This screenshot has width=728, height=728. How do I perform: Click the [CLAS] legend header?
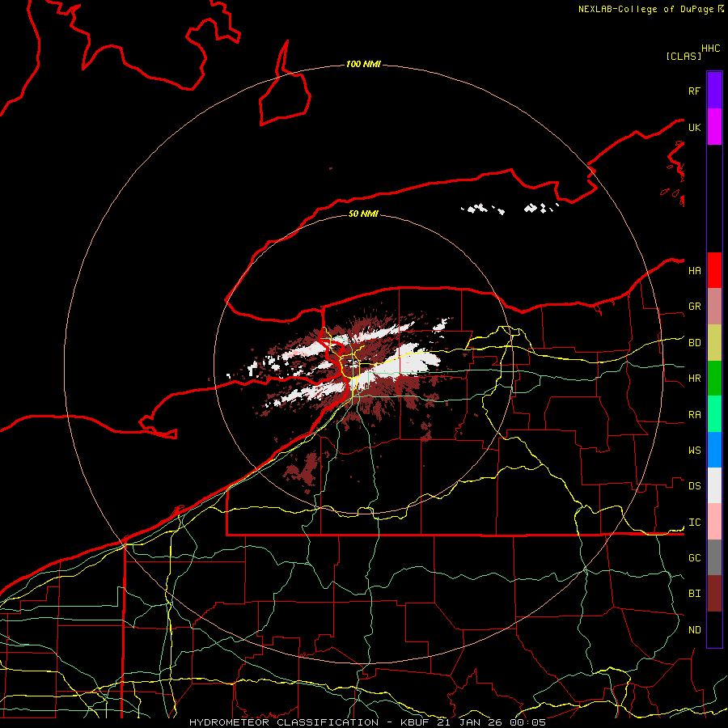coord(684,56)
